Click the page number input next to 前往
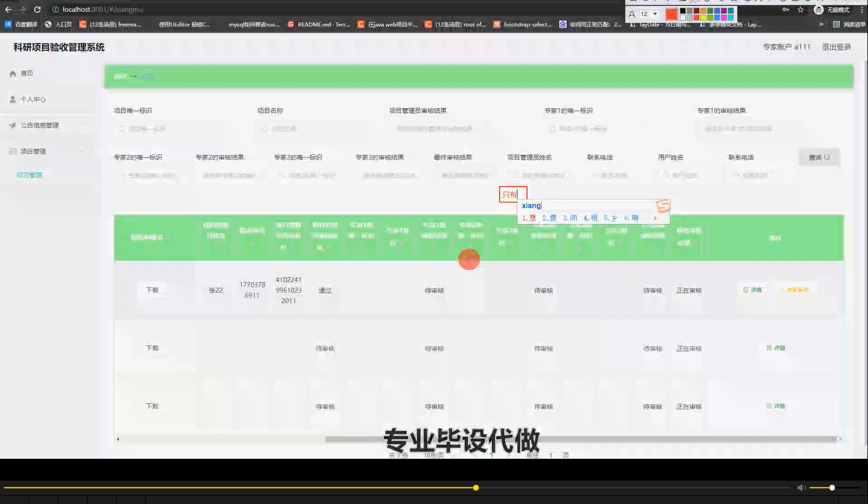 tap(551, 455)
